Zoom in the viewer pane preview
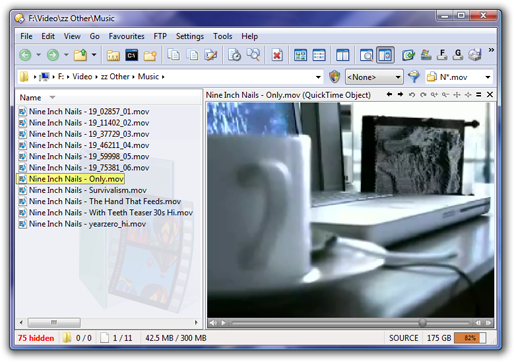The height and width of the screenshot is (362, 514). click(x=434, y=95)
